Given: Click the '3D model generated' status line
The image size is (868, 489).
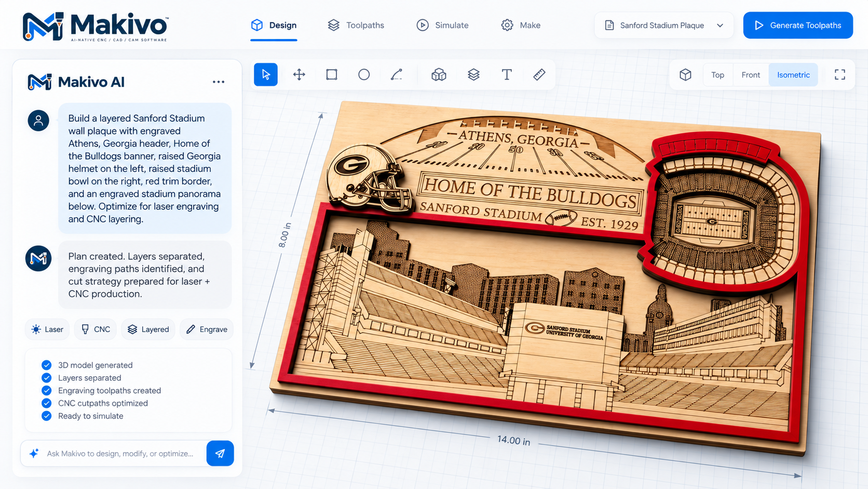Looking at the screenshot, I should pos(87,365).
